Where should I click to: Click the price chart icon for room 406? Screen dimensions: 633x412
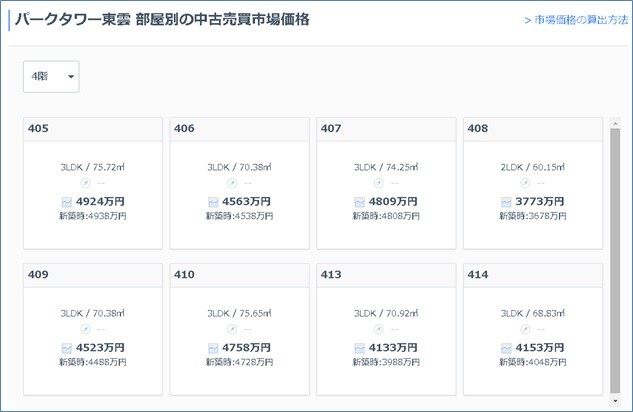point(213,202)
